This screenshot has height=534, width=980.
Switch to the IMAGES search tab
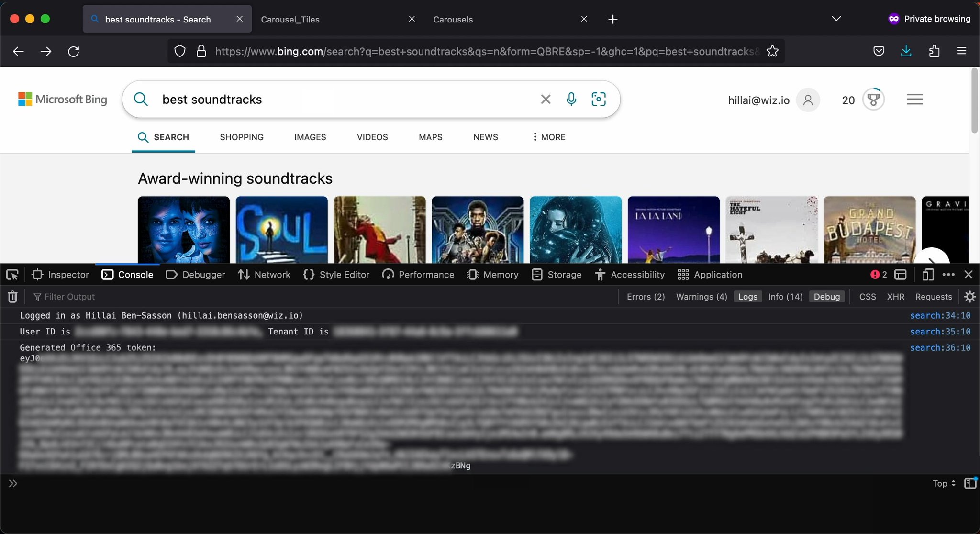[310, 137]
